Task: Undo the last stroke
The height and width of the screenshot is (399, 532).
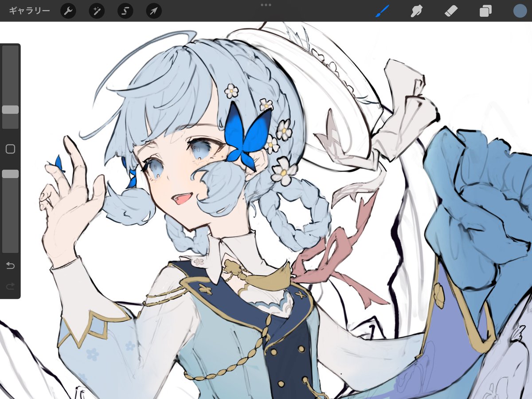Action: click(x=10, y=266)
